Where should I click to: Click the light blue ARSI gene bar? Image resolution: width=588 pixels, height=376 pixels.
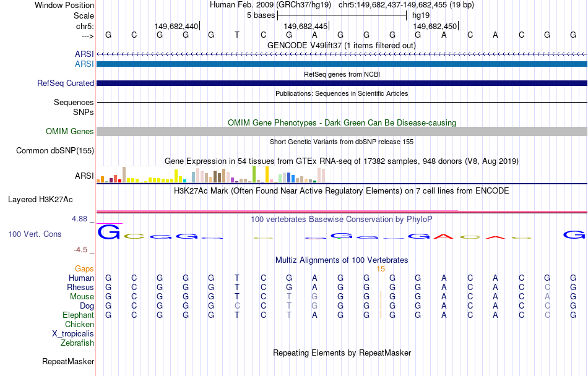coord(342,64)
